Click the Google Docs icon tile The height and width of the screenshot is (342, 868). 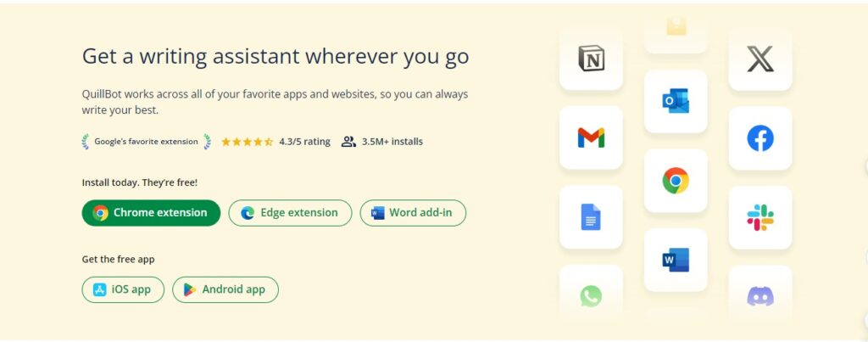click(591, 216)
